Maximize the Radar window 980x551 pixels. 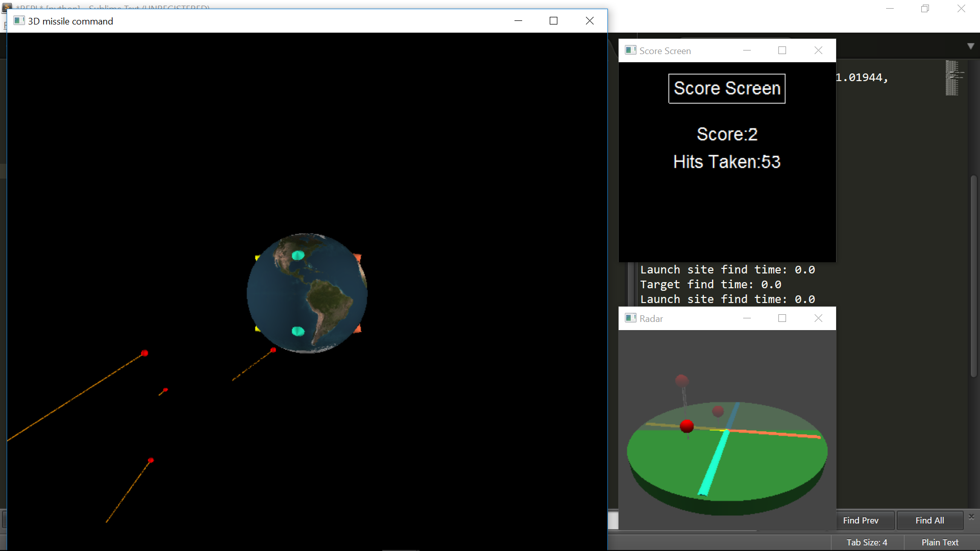pyautogui.click(x=782, y=318)
